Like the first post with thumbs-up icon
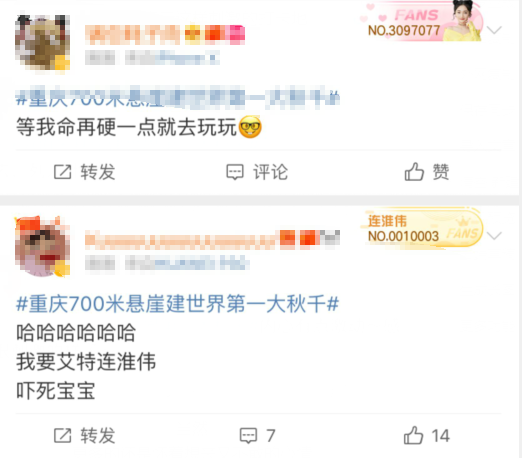This screenshot has height=458, width=522. 414,172
